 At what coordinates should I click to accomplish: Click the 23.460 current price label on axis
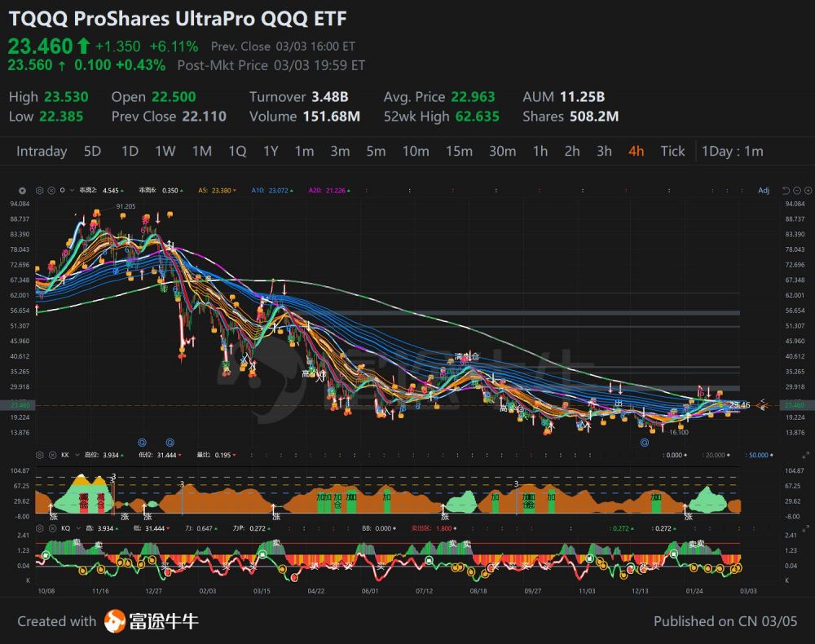click(x=793, y=405)
